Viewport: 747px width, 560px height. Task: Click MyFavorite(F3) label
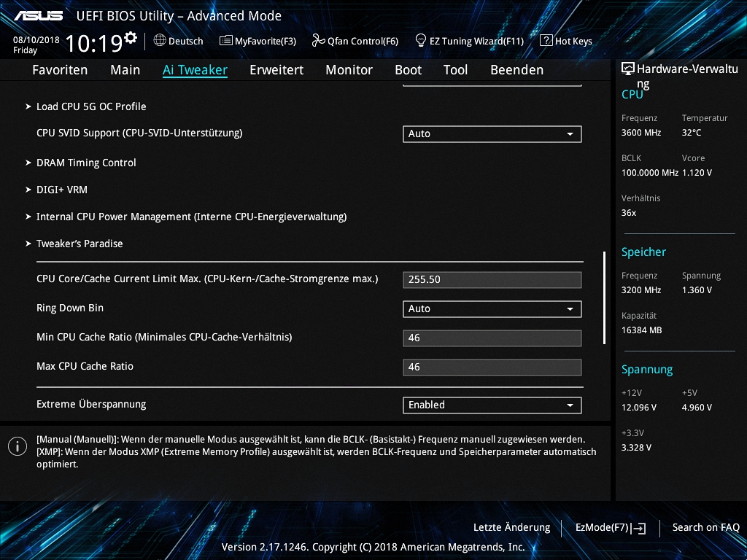pyautogui.click(x=266, y=42)
